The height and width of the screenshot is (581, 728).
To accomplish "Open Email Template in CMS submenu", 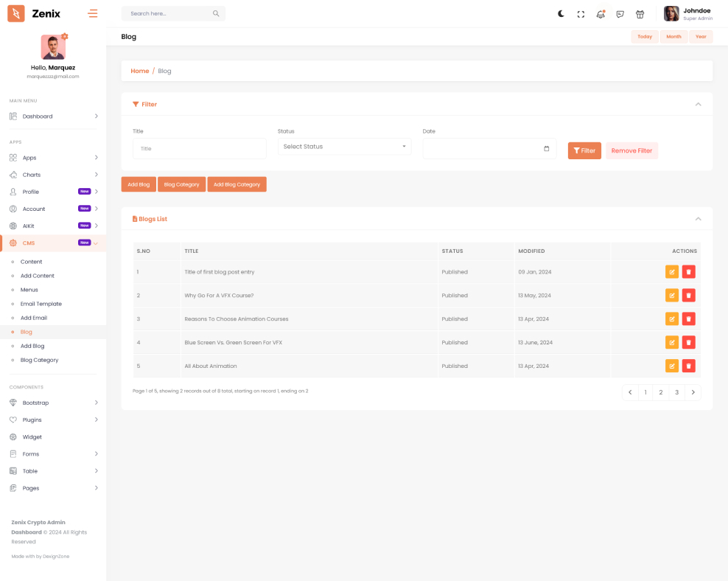I will pyautogui.click(x=41, y=304).
